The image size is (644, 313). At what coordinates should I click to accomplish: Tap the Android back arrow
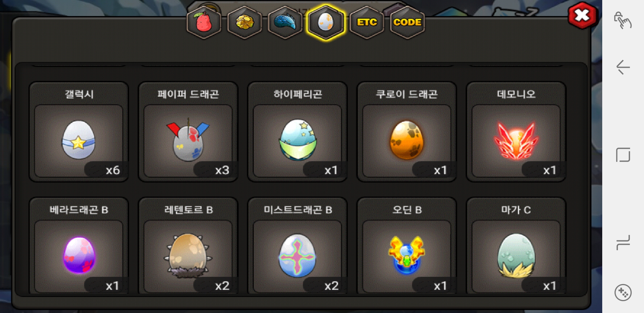point(623,67)
